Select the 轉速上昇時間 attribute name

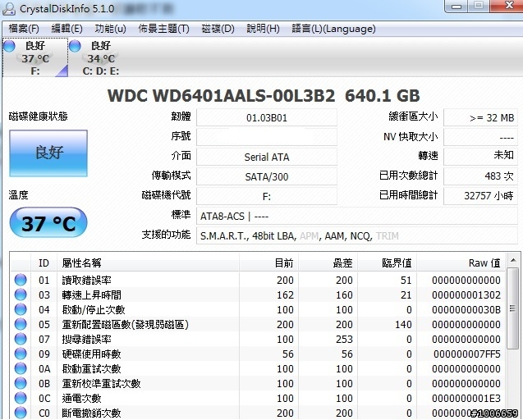pyautogui.click(x=91, y=294)
